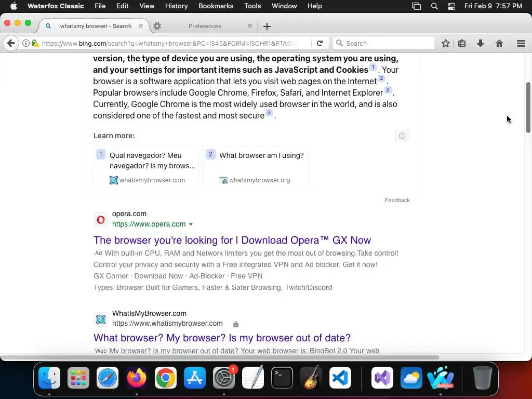
Task: Open Terminal from the dock
Action: 282,378
